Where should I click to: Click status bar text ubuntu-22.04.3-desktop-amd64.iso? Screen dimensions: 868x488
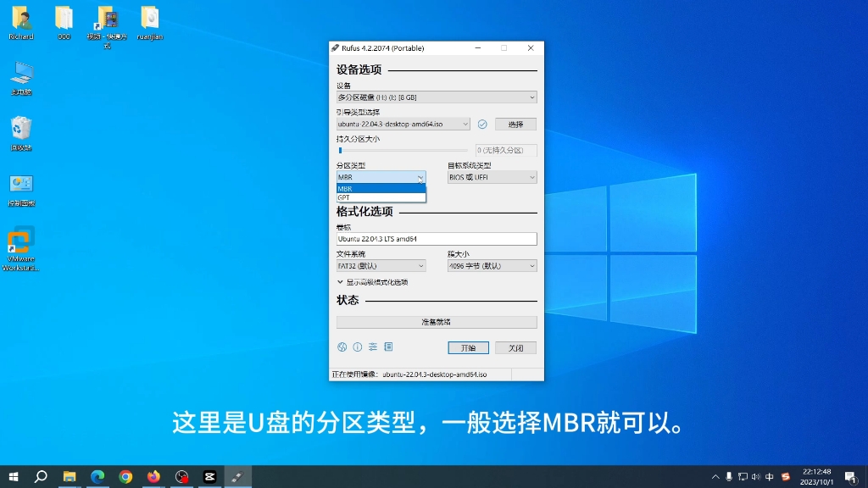pyautogui.click(x=435, y=374)
